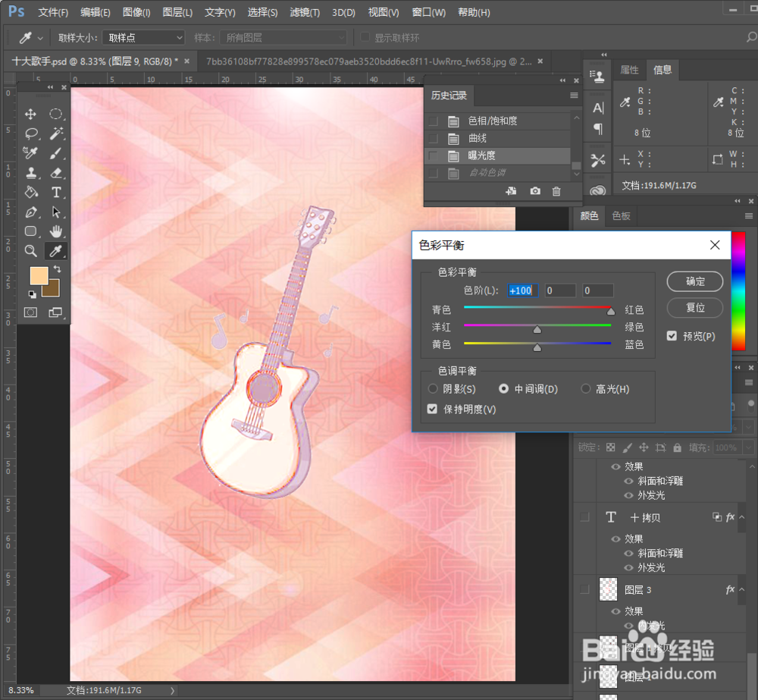Toggle Quick Mask mode
This screenshot has width=758, height=700.
pyautogui.click(x=31, y=312)
